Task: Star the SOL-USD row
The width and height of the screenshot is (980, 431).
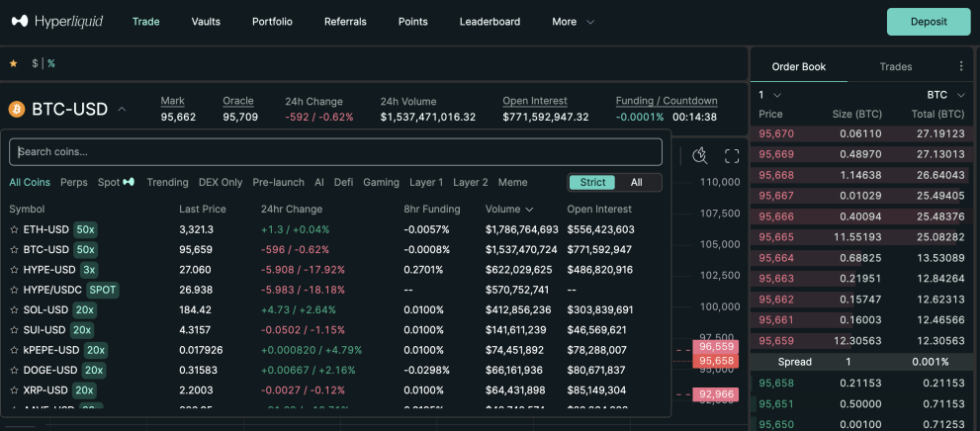Action: [x=14, y=309]
